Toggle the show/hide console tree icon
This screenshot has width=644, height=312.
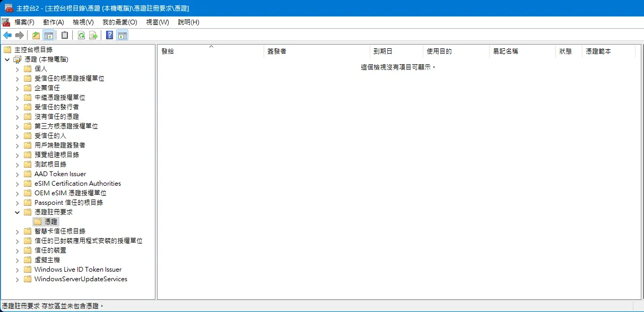pos(48,35)
